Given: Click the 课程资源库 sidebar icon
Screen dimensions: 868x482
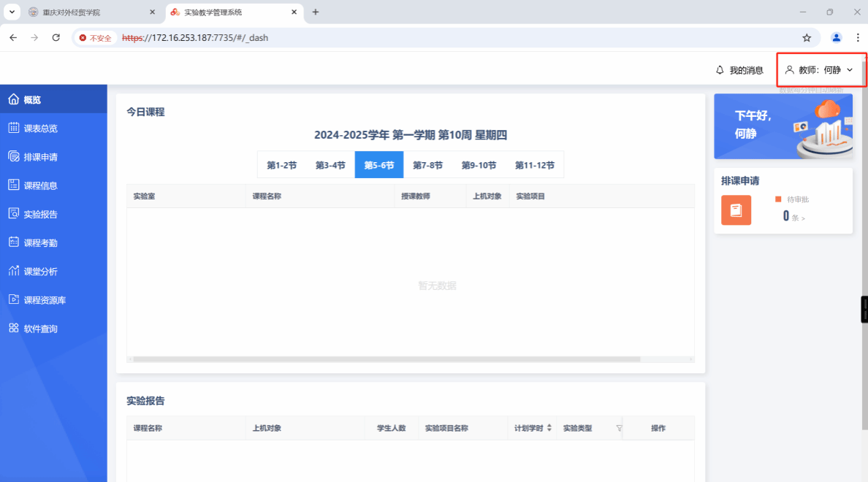Looking at the screenshot, I should (x=13, y=299).
